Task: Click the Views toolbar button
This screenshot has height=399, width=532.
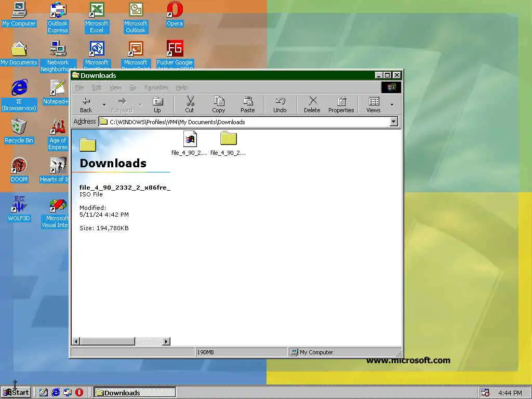Action: (374, 104)
